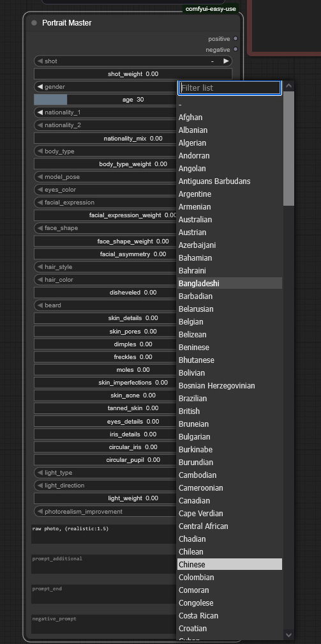Click the left arrow on the beard widget
The height and width of the screenshot is (644, 321).
click(x=40, y=305)
